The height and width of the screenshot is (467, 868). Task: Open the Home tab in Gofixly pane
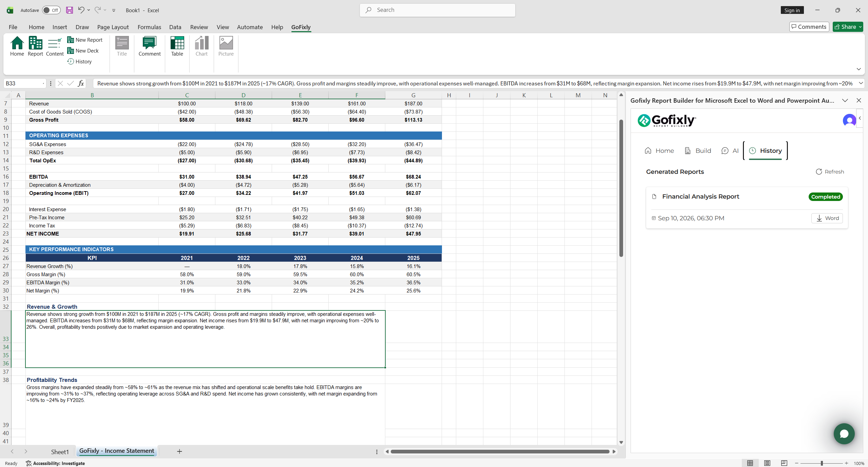pos(659,150)
